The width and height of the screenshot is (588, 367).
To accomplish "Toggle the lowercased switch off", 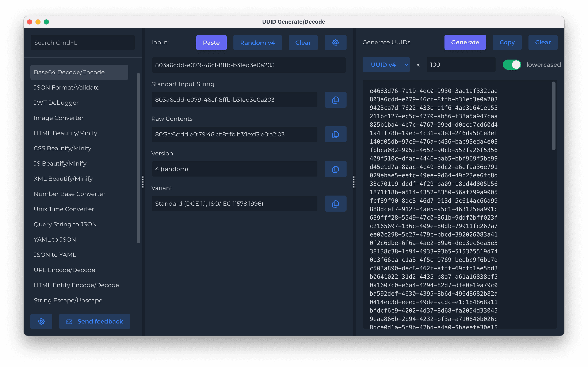I will coord(512,65).
